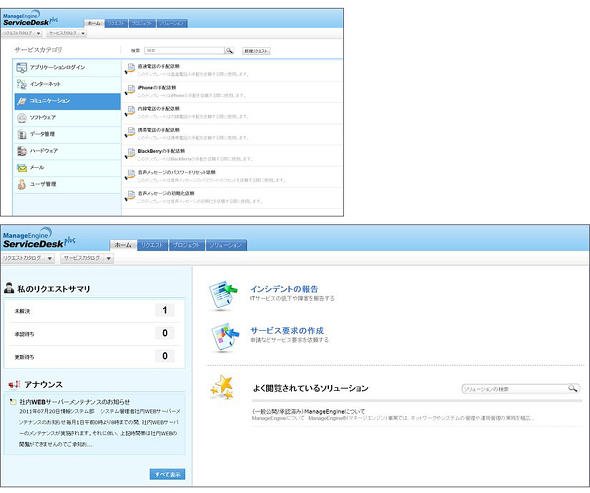Image resolution: width=590 pixels, height=493 pixels.
Task: Select the ソフトウェア disc icon
Action: tap(22, 117)
